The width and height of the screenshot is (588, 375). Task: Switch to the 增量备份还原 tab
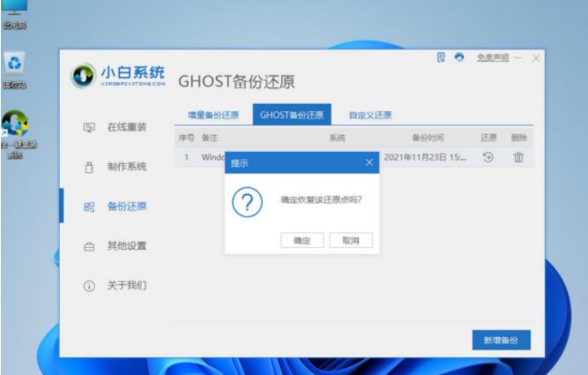tap(213, 115)
